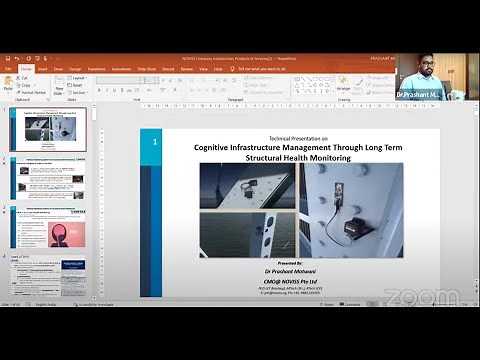Open the Align Text option
The image size is (480, 360).
coord(256,85)
